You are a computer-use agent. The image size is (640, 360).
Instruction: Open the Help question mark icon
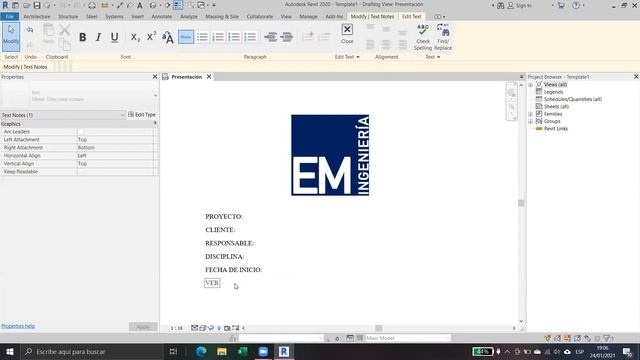(576, 5)
